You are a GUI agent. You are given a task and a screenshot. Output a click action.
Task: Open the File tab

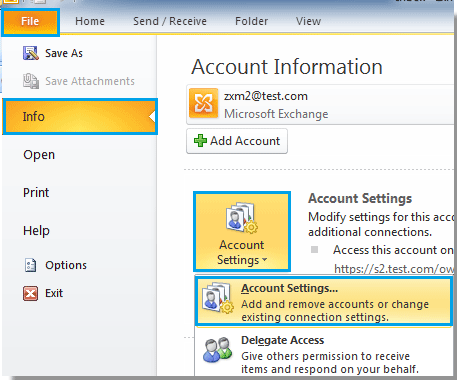click(30, 22)
